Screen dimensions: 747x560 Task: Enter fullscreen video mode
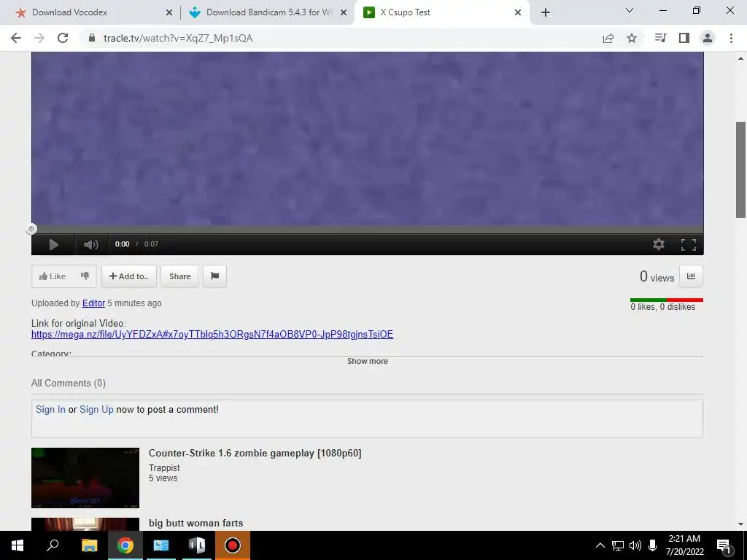point(689,245)
